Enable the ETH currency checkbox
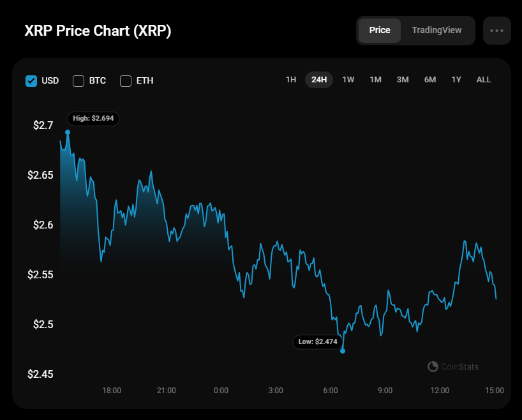Screen dimensions: 522x420 click(126, 80)
